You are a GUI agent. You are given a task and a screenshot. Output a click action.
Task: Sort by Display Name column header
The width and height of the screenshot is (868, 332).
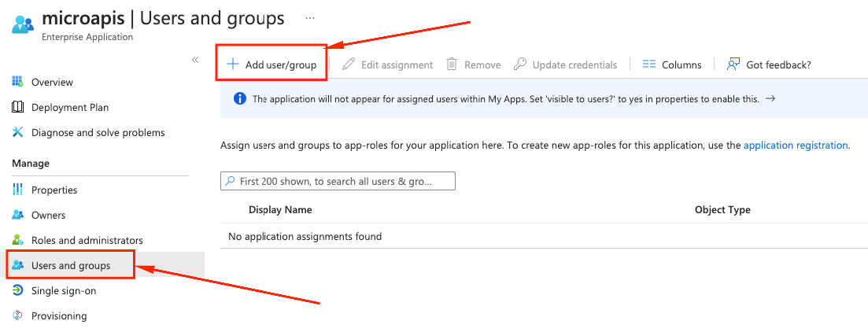pyautogui.click(x=280, y=210)
